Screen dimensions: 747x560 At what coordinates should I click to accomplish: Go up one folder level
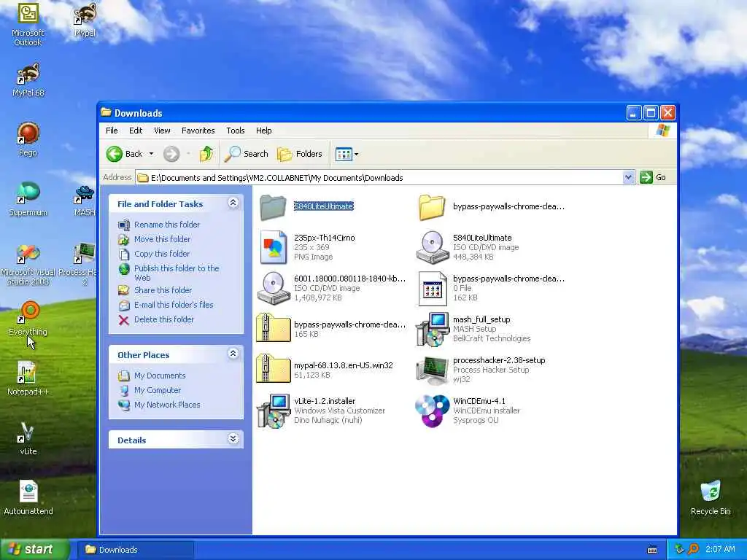(x=206, y=154)
